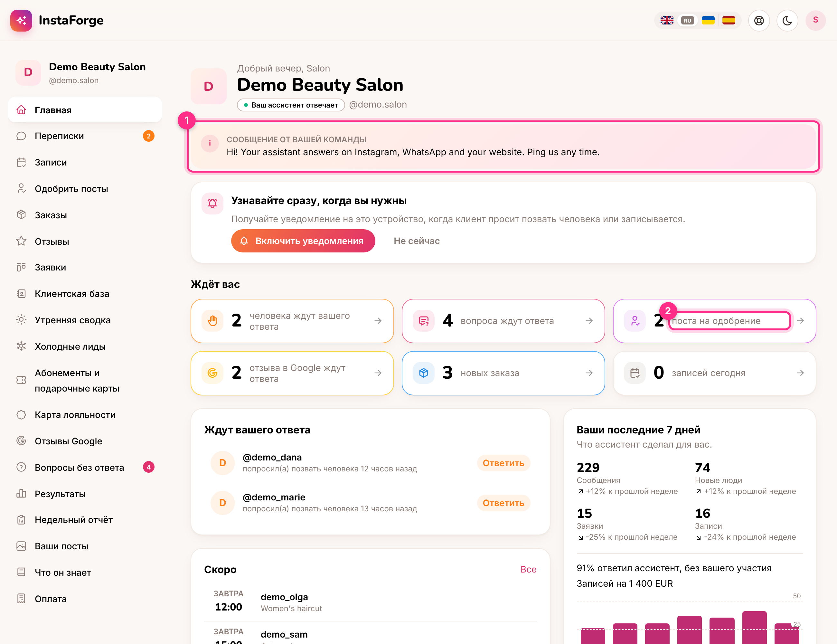This screenshot has height=644, width=837.
Task: Click the Отзывы Google G icon
Action: click(22, 441)
